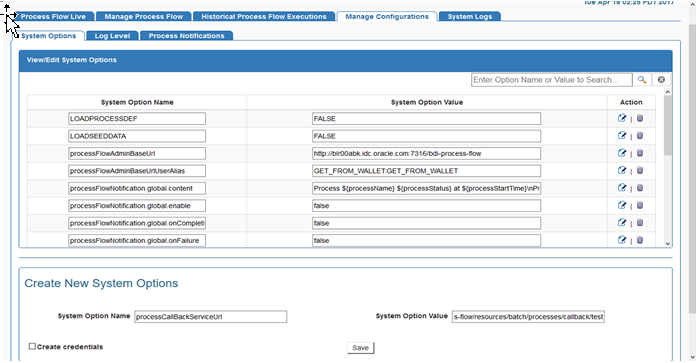The image size is (696, 363).
Task: Edit the processFlowAdminBaseUrlUserAlias option
Action: tap(622, 170)
